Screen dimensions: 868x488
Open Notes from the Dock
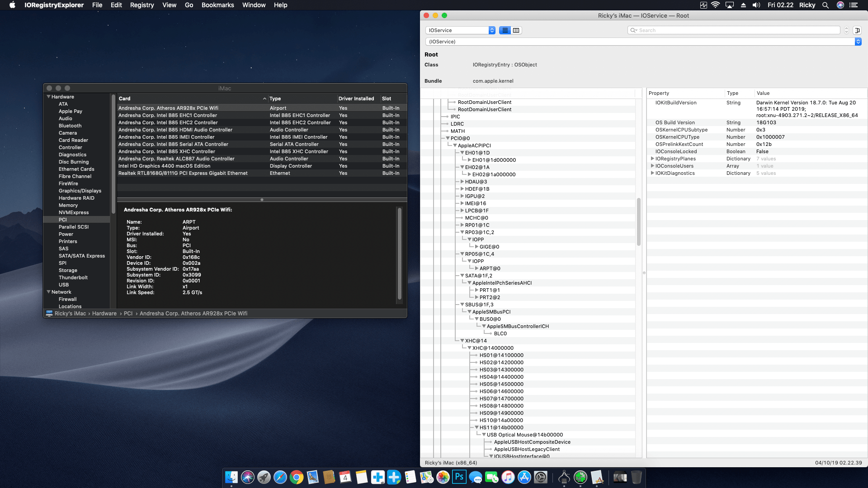pyautogui.click(x=362, y=477)
